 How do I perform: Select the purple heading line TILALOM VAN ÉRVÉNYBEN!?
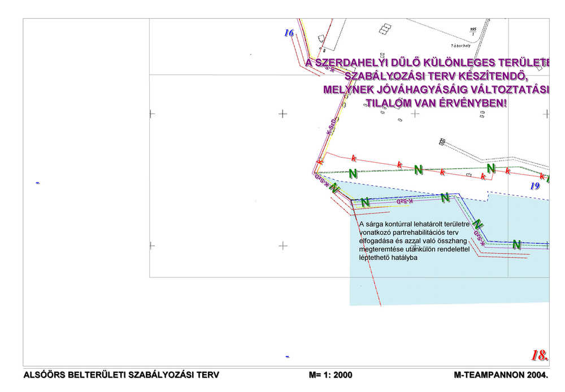(x=436, y=103)
